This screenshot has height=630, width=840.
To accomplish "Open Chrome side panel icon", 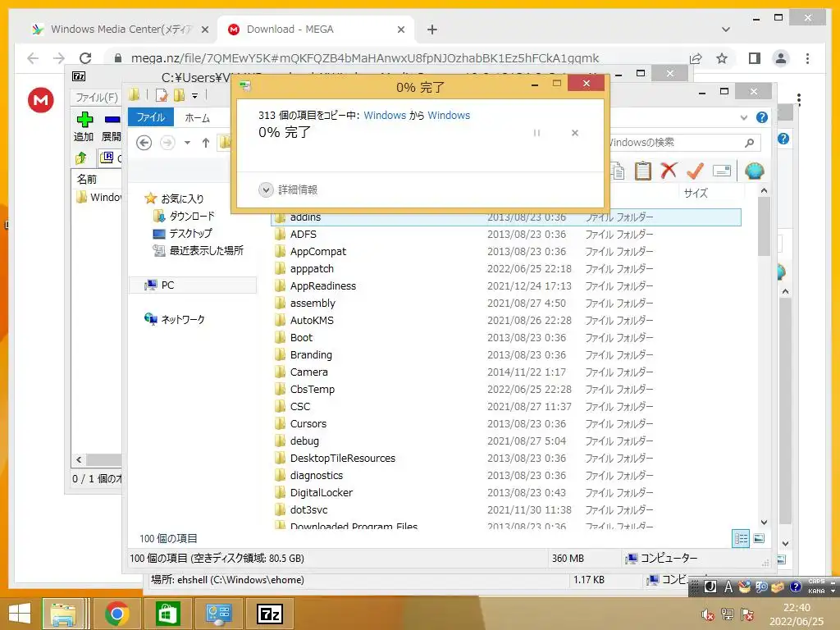I will pyautogui.click(x=755, y=58).
